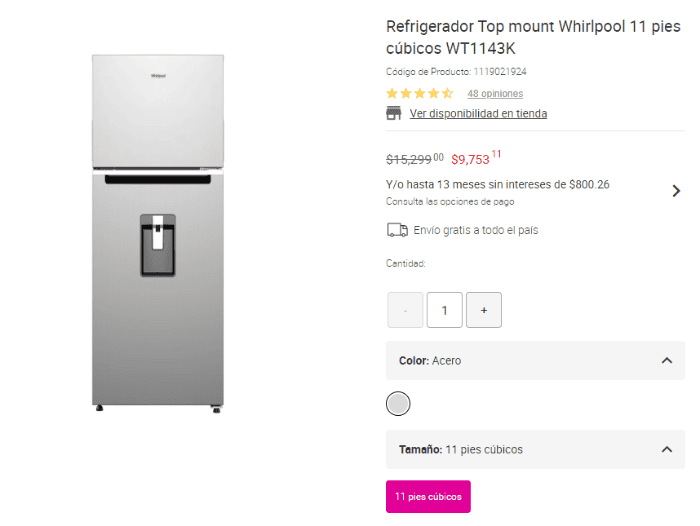Click the quantity input field
This screenshot has width=700, height=526.
click(444, 310)
